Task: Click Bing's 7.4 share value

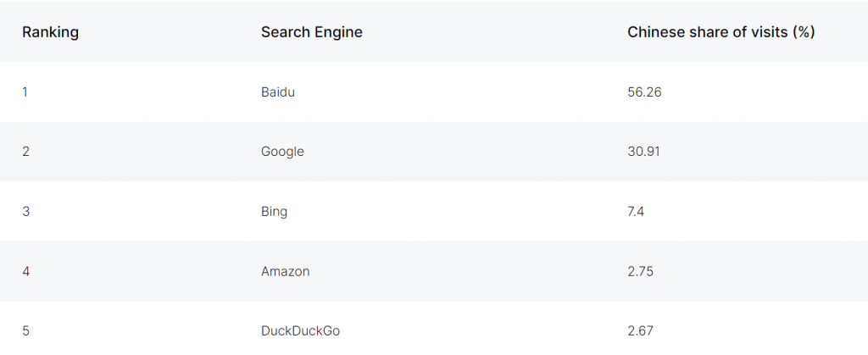Action: click(x=636, y=212)
